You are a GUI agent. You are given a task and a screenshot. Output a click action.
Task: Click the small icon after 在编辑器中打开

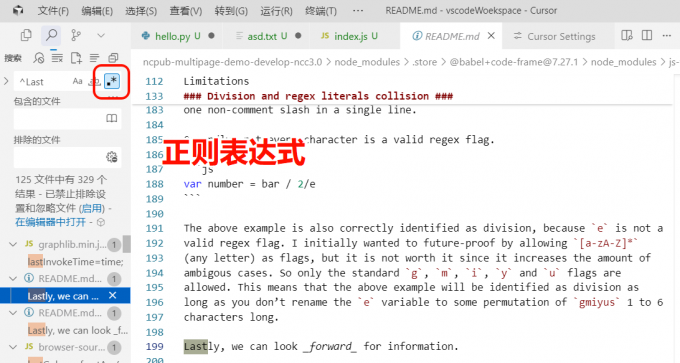point(101,222)
